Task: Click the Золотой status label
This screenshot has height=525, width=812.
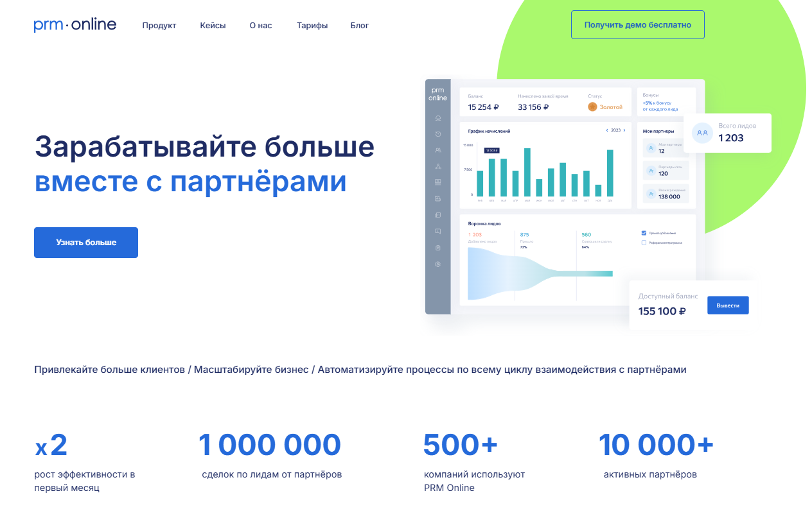Action: tap(611, 107)
